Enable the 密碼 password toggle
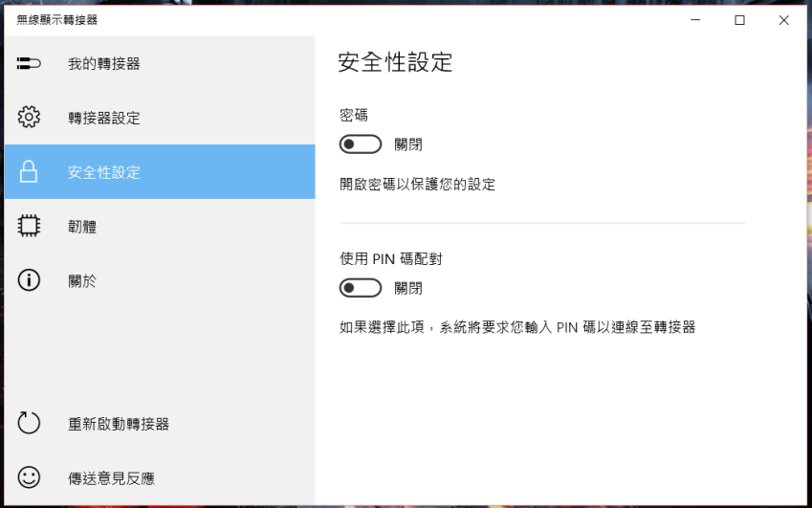Screen dimensions: 812x508 (x=361, y=144)
